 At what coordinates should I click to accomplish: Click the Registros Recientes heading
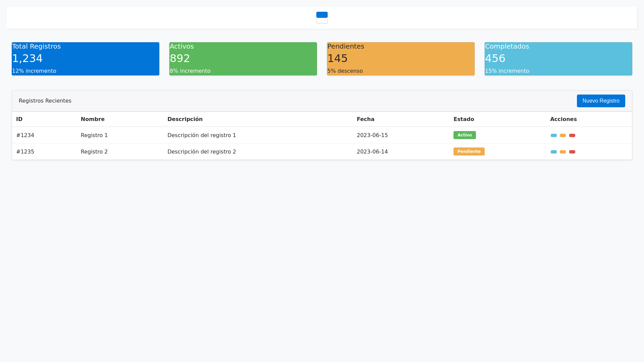45,101
